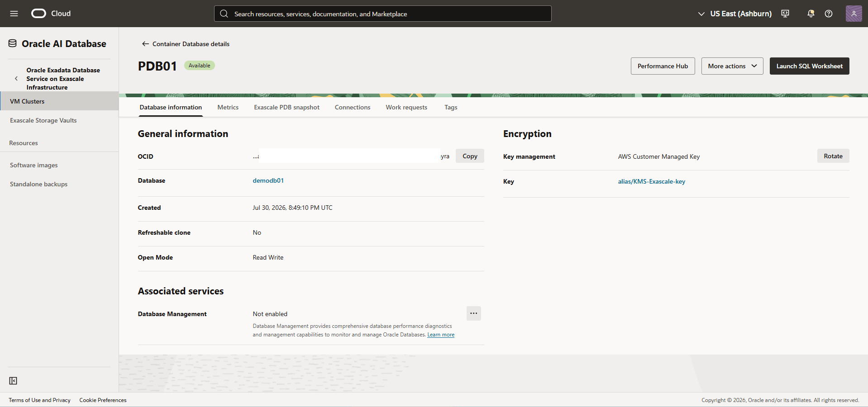The image size is (868, 407).
Task: Expand the US East (Ashburn) region selector
Action: [735, 14]
